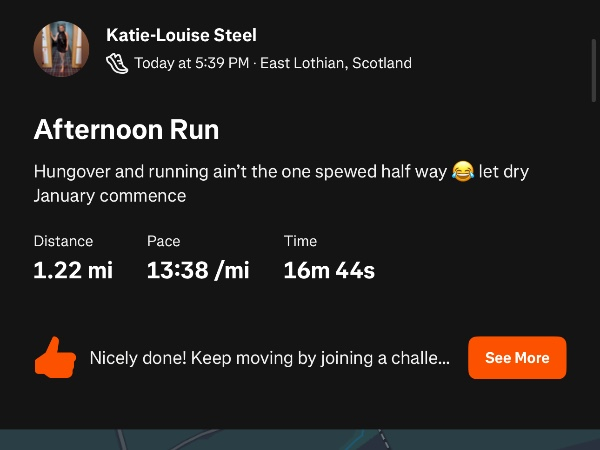Click the 'Nicely done!' challenge message
Image resolution: width=600 pixels, height=450 pixels.
tap(269, 358)
